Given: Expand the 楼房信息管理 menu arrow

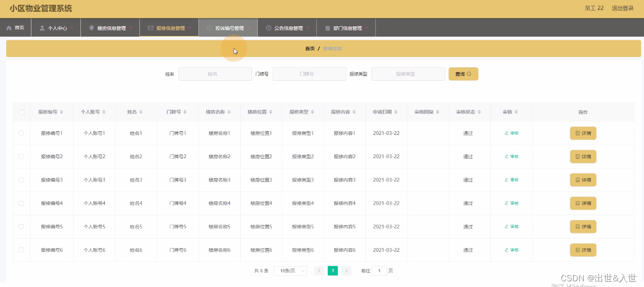Looking at the screenshot, I should pyautogui.click(x=131, y=28).
